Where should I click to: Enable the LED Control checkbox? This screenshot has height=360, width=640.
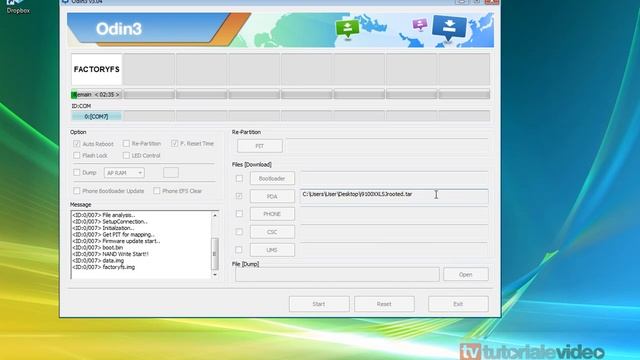(x=126, y=155)
